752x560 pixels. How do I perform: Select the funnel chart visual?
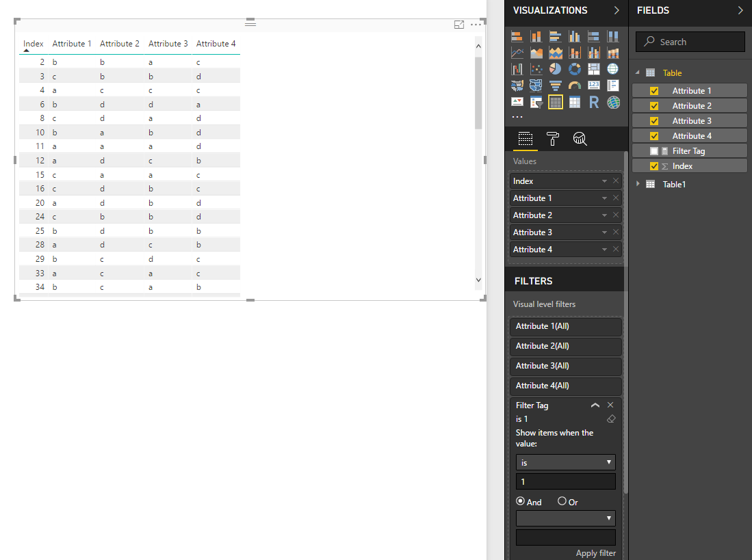coord(556,85)
